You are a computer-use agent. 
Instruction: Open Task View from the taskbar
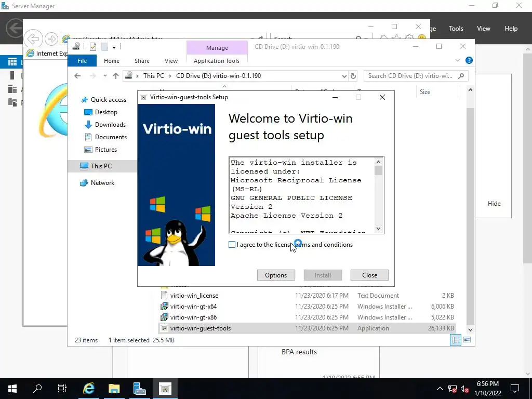[62, 389]
